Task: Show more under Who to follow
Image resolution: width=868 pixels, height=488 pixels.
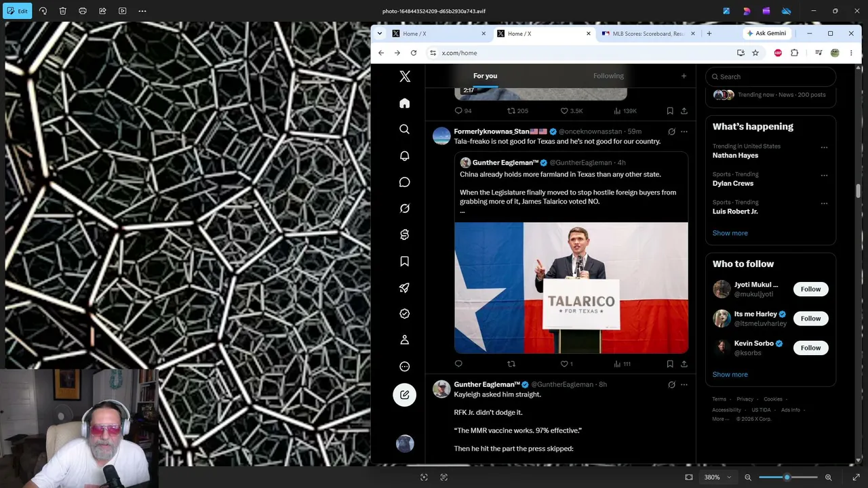Action: pos(730,374)
